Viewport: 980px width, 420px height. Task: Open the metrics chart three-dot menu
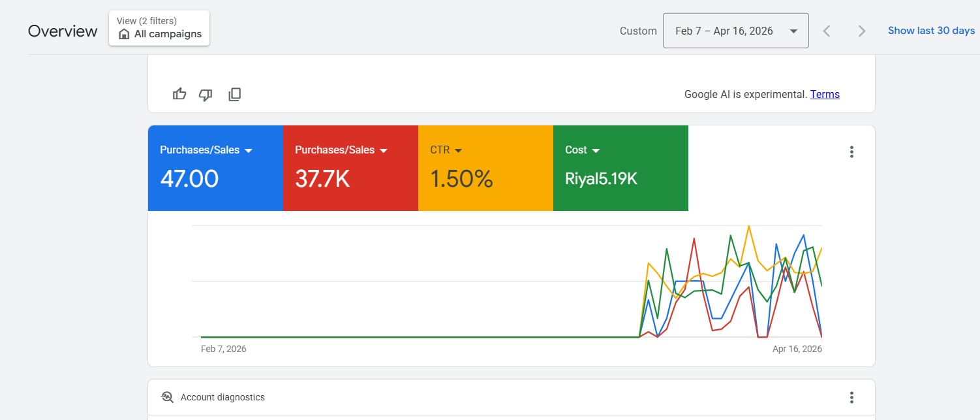click(851, 152)
